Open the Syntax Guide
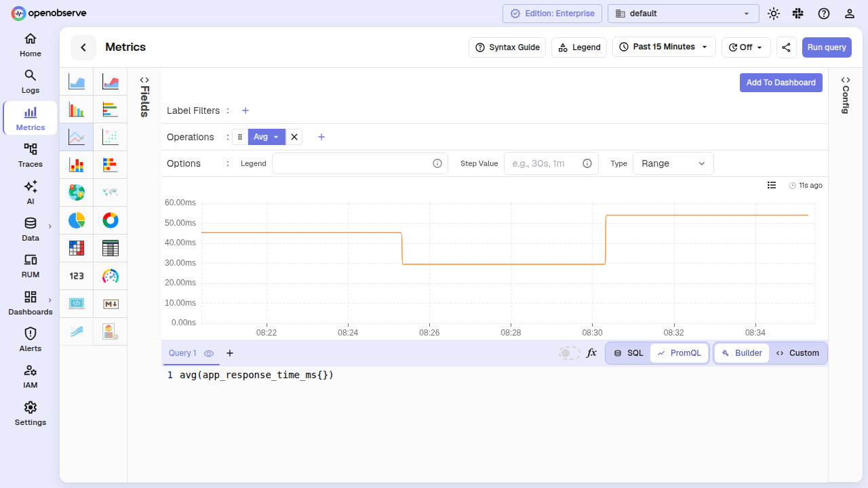Screen dimensions: 868x488 (507, 47)
